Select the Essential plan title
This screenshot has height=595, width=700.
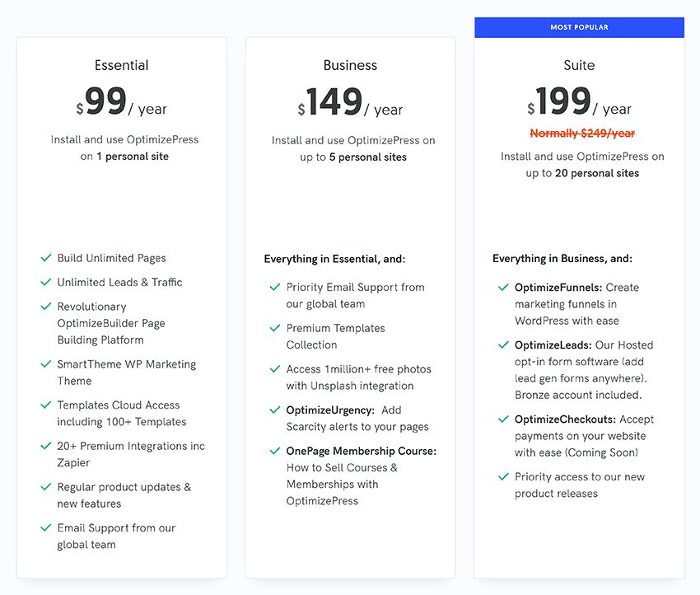click(121, 65)
